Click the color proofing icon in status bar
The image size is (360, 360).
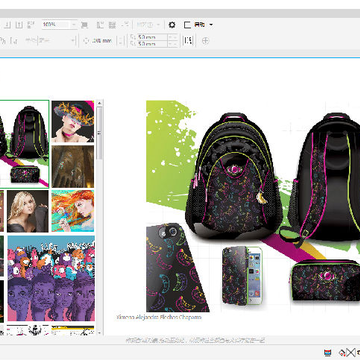point(327,352)
